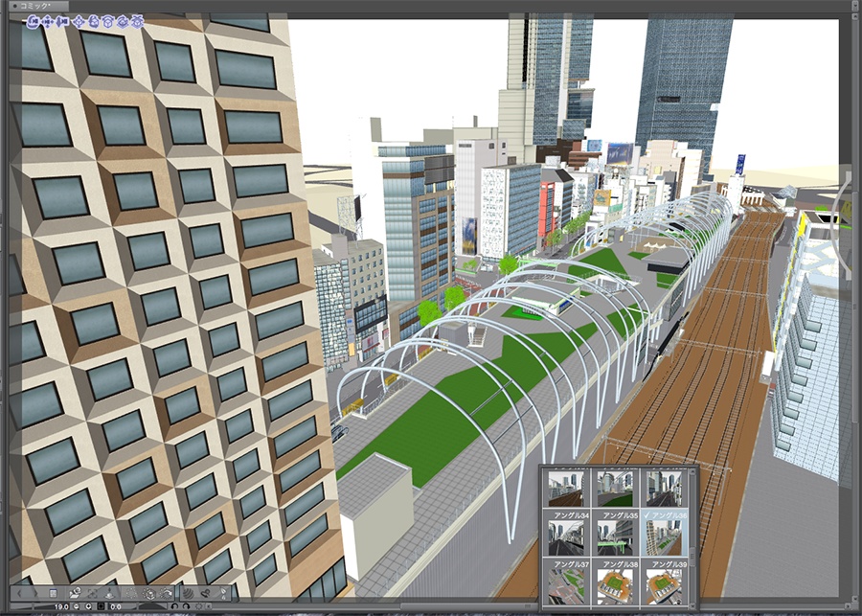Image resolution: width=862 pixels, height=616 pixels.
Task: Select the camera dolly (forward/back) tool
Action: (61, 21)
